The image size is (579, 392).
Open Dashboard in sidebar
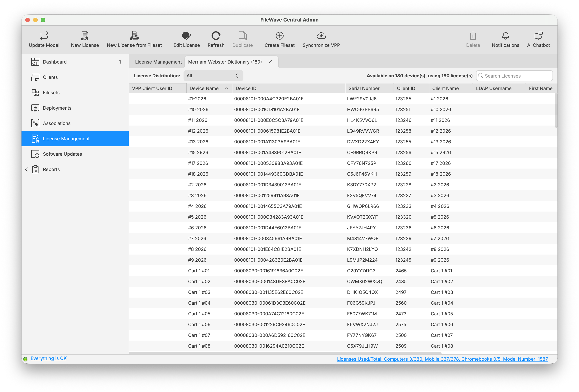click(75, 62)
